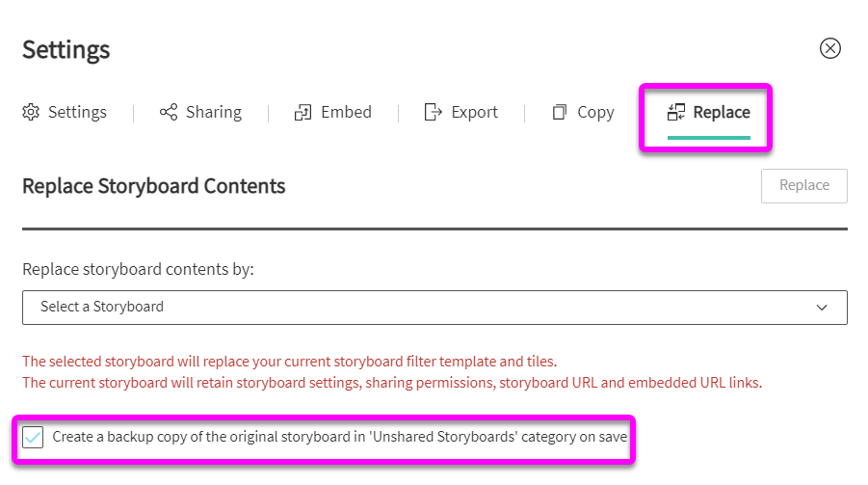The height and width of the screenshot is (485, 868).
Task: Open the Sharing tab label
Action: click(x=213, y=113)
